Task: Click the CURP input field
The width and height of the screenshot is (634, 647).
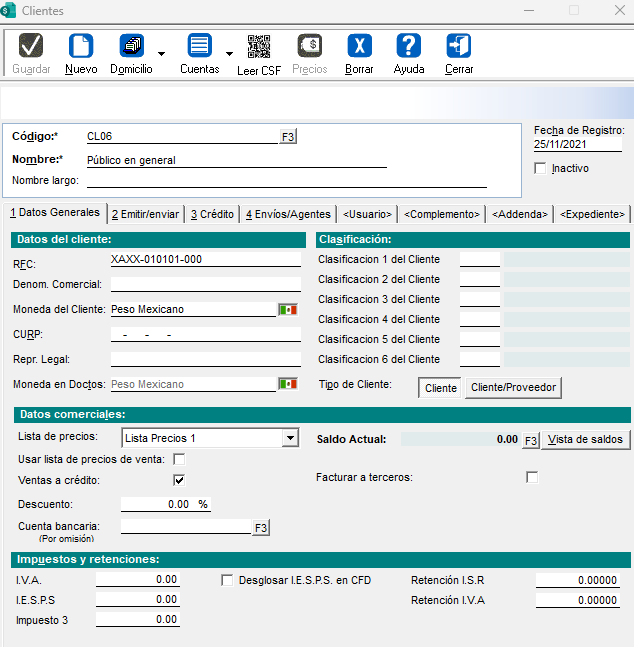Action: click(206, 335)
